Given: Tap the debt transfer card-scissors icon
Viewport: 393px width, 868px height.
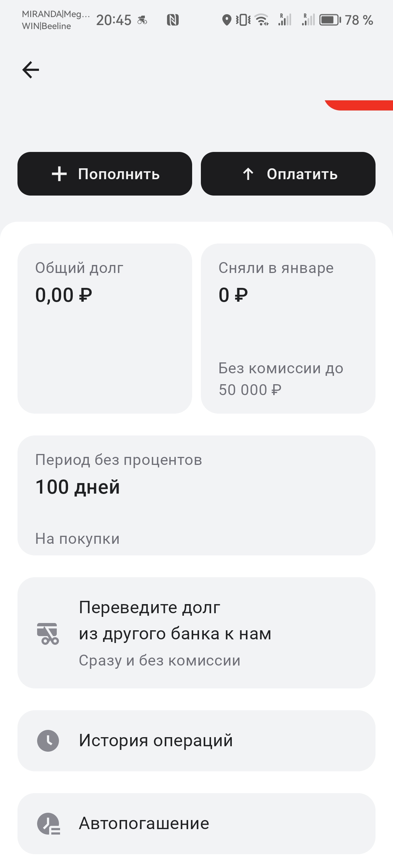Looking at the screenshot, I should [x=48, y=634].
